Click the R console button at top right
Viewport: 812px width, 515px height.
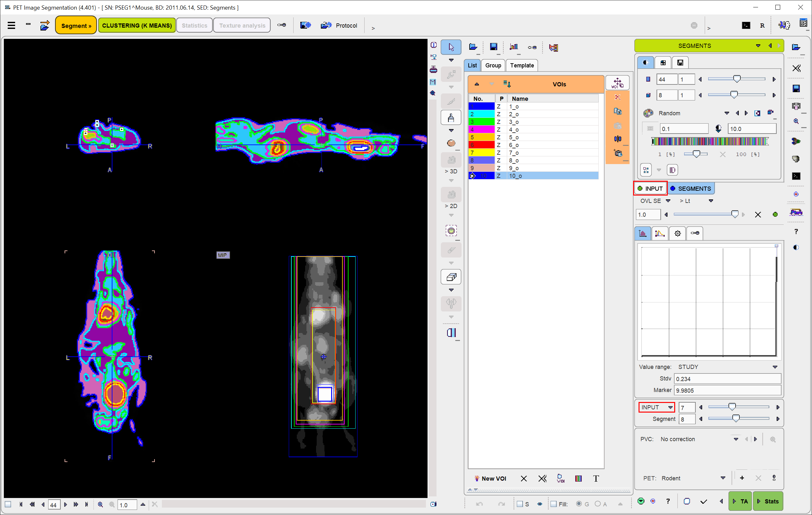pyautogui.click(x=762, y=26)
